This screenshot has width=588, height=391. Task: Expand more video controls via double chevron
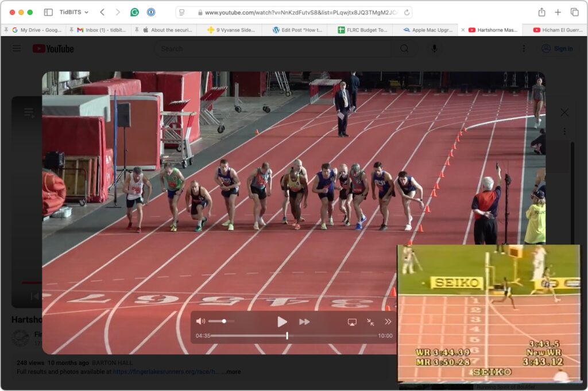tap(388, 322)
